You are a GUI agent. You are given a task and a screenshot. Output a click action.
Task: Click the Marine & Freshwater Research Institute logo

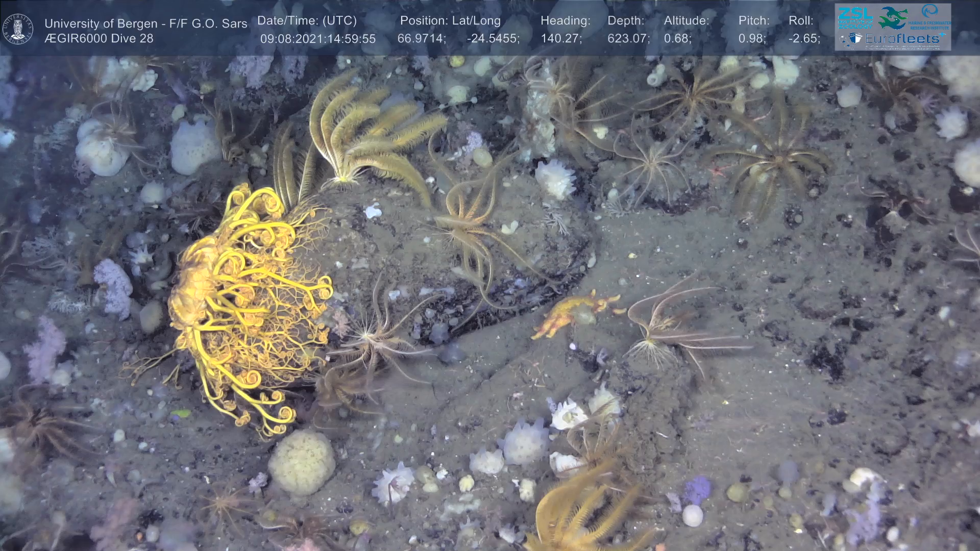pos(930,17)
